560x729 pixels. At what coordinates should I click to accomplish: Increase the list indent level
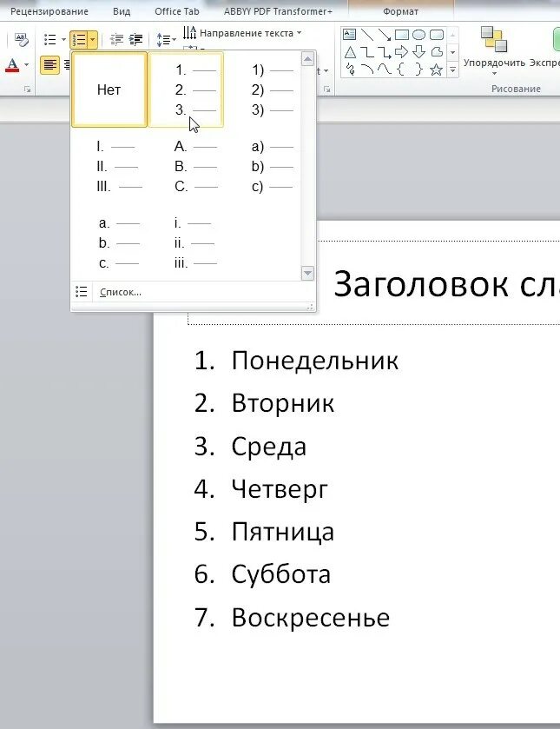pyautogui.click(x=135, y=40)
